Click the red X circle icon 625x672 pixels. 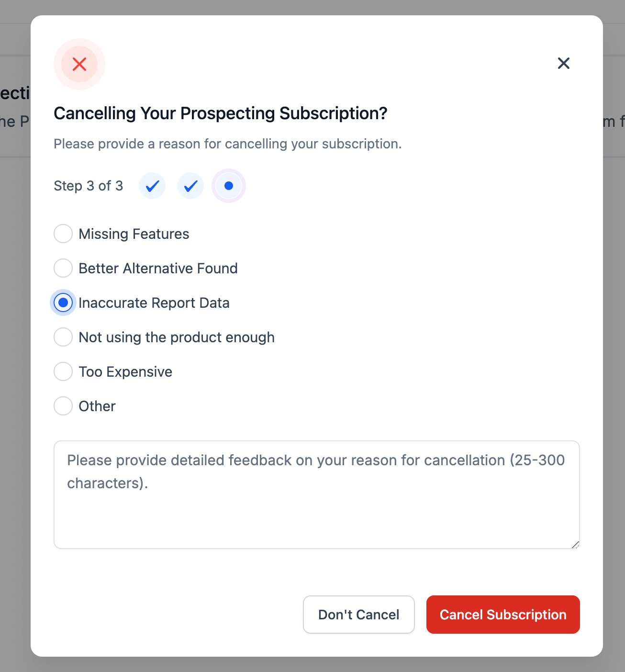pyautogui.click(x=79, y=64)
